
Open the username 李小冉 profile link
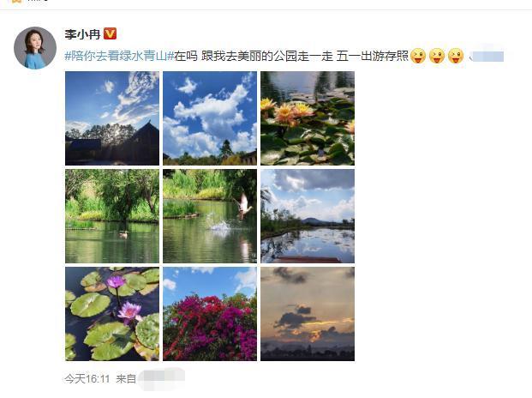coord(82,34)
